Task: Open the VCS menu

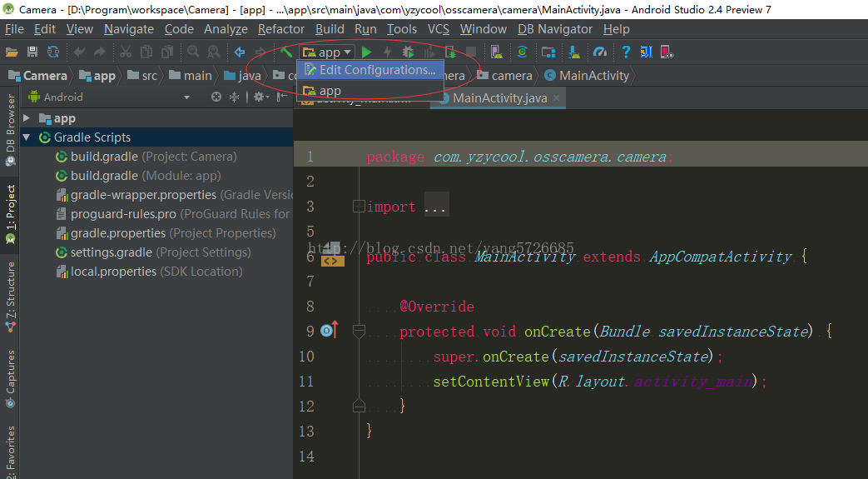Action: pyautogui.click(x=439, y=29)
